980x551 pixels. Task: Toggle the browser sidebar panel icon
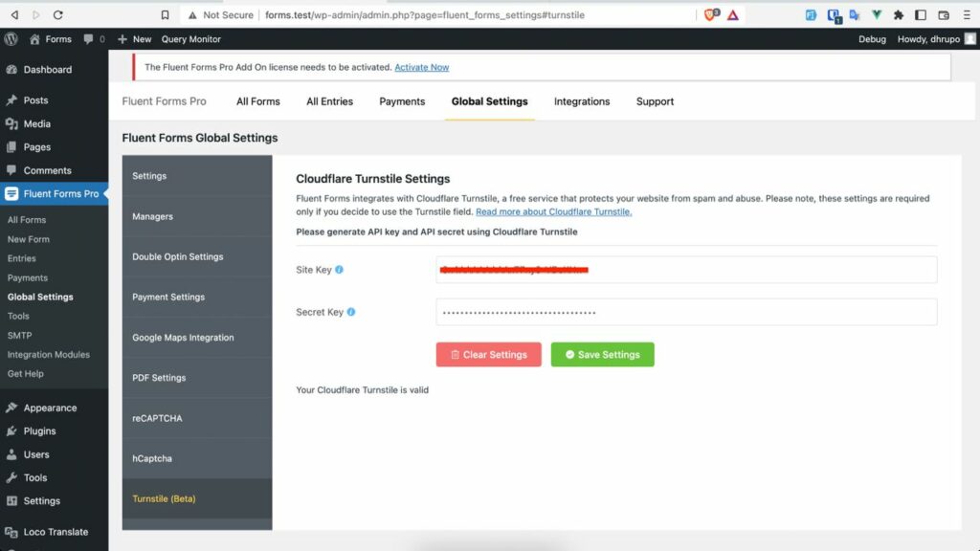[921, 15]
